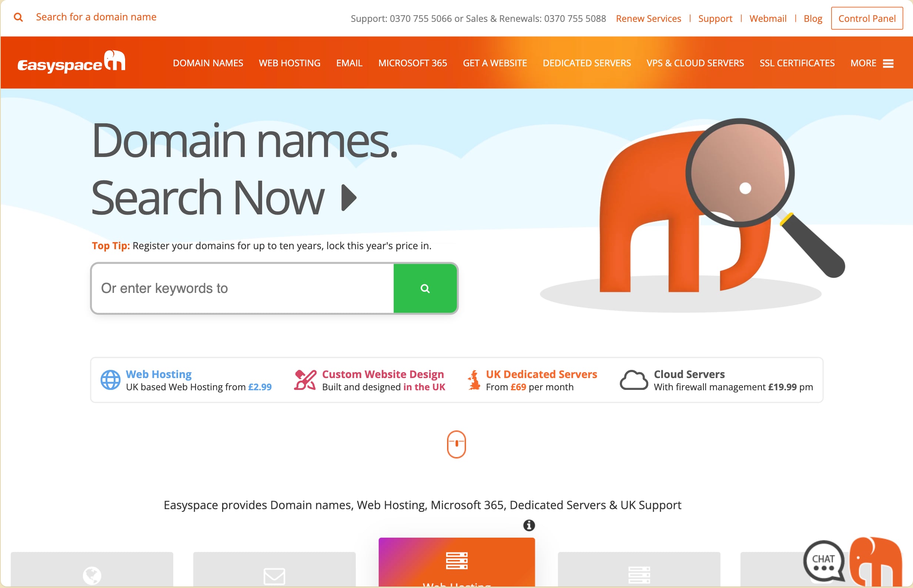Open the Web Hosting blue title link
913x588 pixels.
tap(159, 374)
